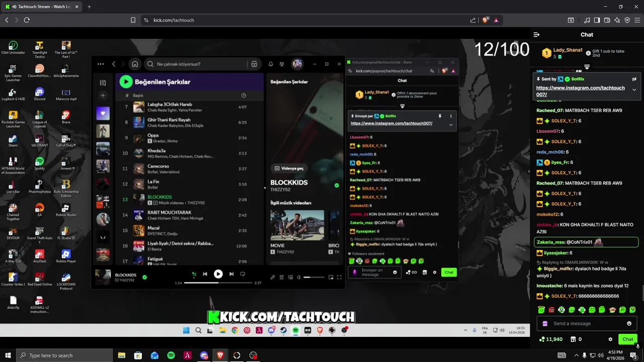Screen dimensions: 644x362
Task: Open the channel points shop icon
Action: coord(573,339)
